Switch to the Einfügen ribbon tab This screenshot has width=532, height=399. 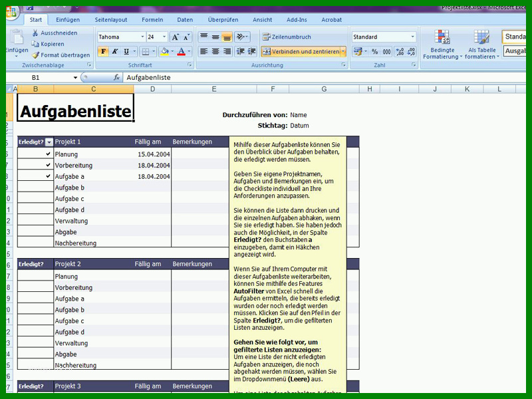68,20
